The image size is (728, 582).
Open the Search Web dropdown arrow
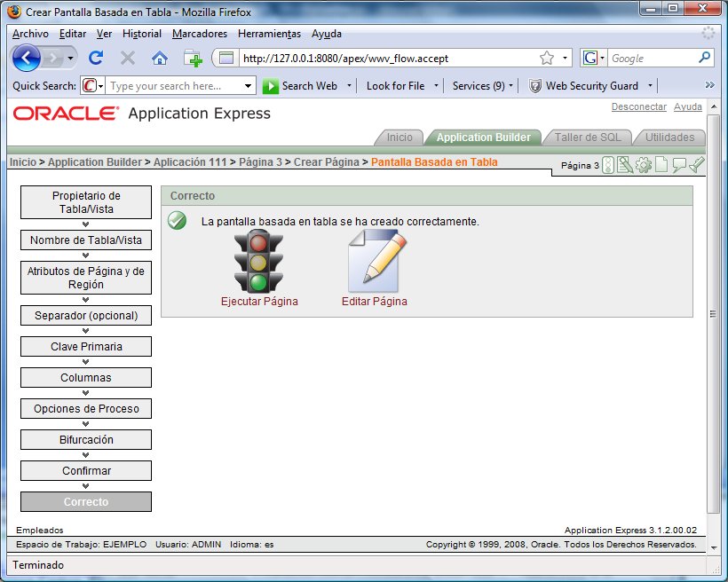pyautogui.click(x=349, y=85)
